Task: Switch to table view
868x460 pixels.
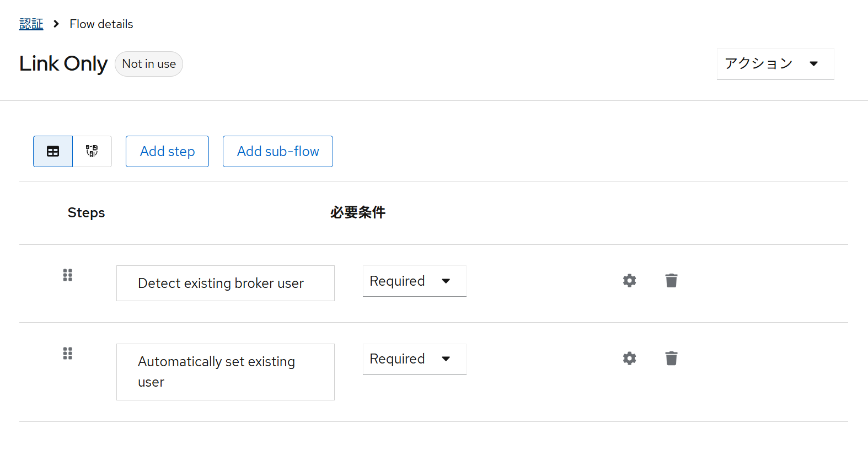Action: 53,151
